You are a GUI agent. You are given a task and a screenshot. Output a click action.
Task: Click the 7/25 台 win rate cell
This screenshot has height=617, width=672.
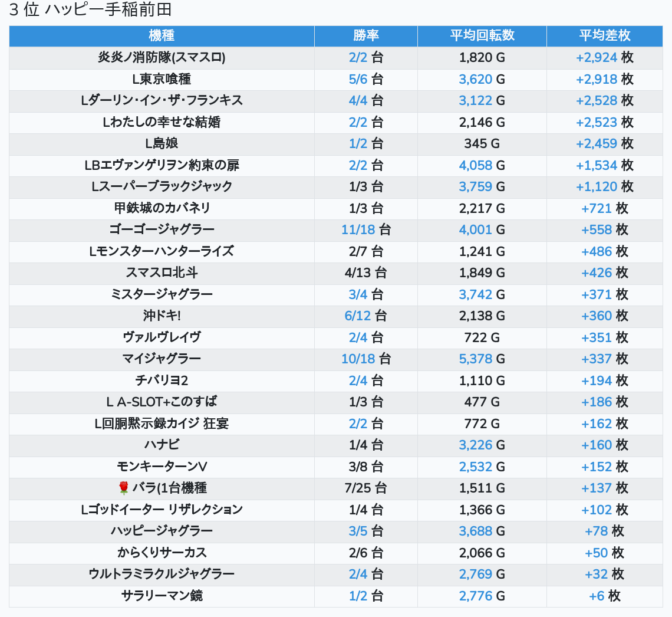click(366, 488)
